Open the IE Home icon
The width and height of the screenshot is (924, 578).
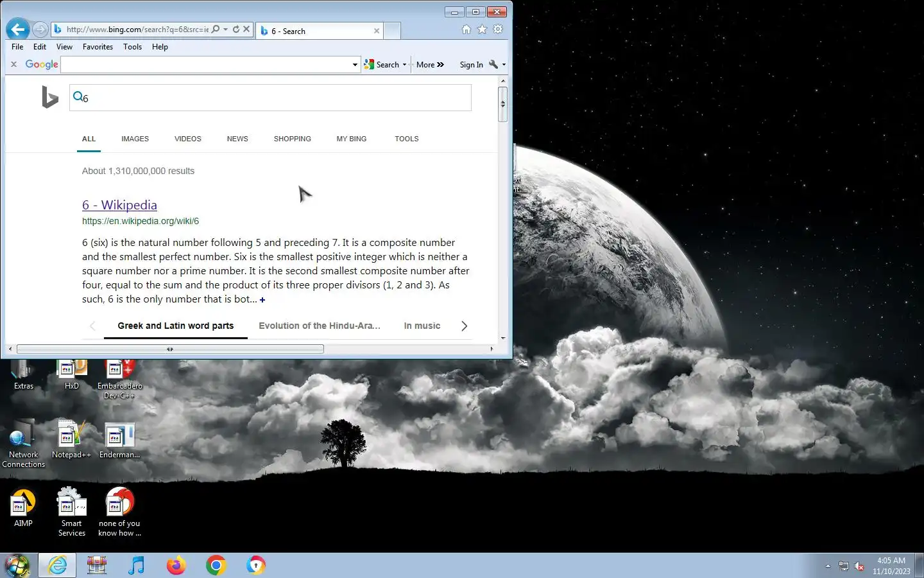pyautogui.click(x=466, y=30)
